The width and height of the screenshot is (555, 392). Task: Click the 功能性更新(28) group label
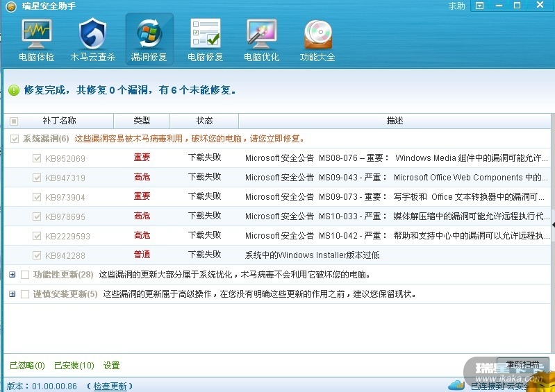pyautogui.click(x=63, y=275)
